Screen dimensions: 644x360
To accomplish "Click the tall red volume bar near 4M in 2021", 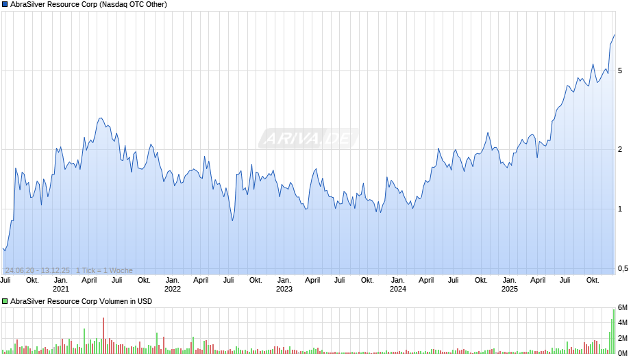I will click(x=103, y=336).
